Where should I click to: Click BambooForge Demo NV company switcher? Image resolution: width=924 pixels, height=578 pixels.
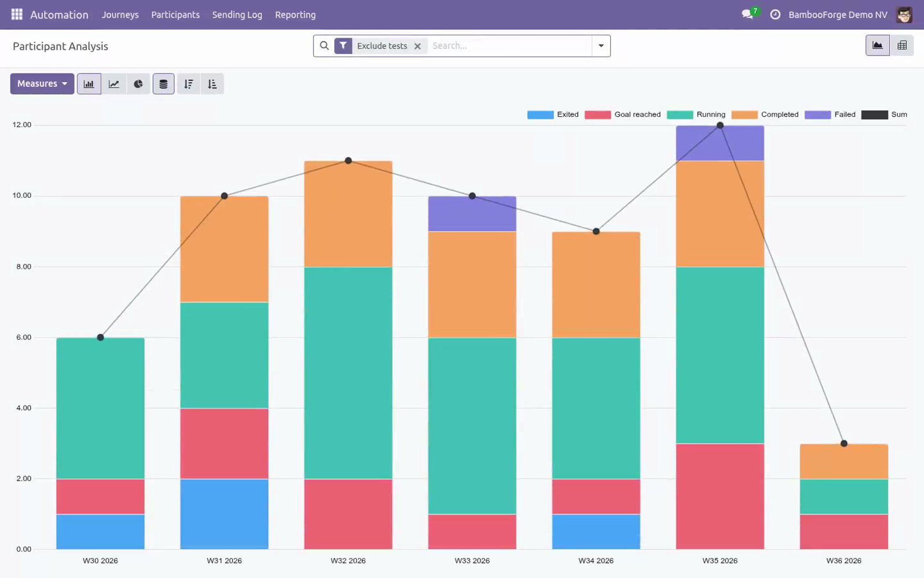tap(838, 14)
